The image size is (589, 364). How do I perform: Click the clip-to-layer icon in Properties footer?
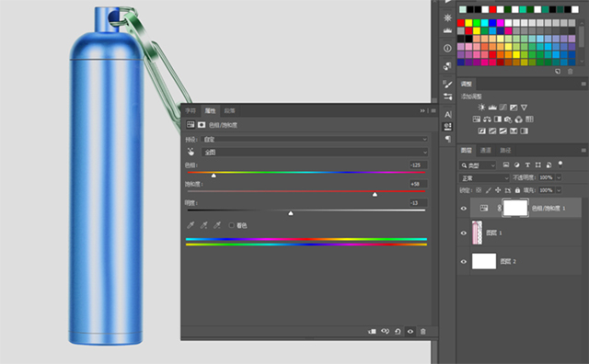[x=372, y=331]
